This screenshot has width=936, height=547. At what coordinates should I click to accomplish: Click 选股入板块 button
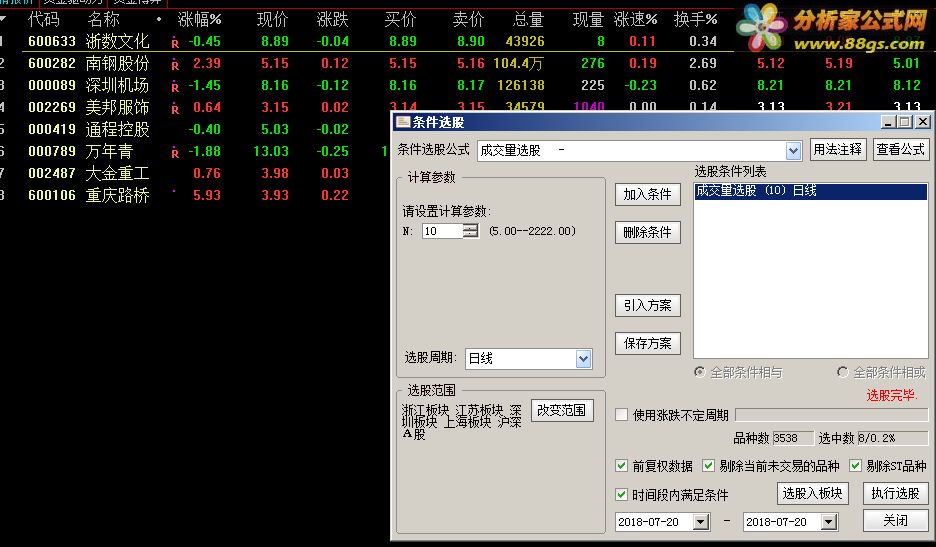(812, 493)
